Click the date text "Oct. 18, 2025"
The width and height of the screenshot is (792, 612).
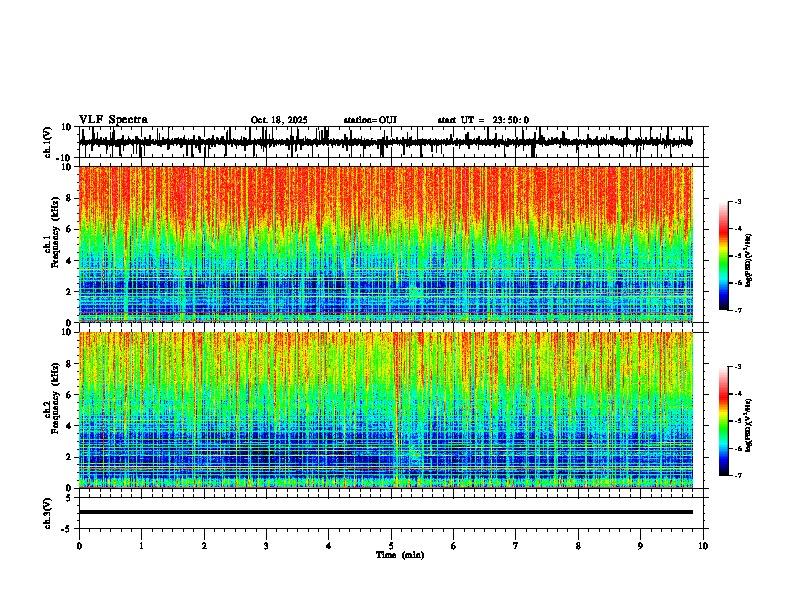click(279, 120)
